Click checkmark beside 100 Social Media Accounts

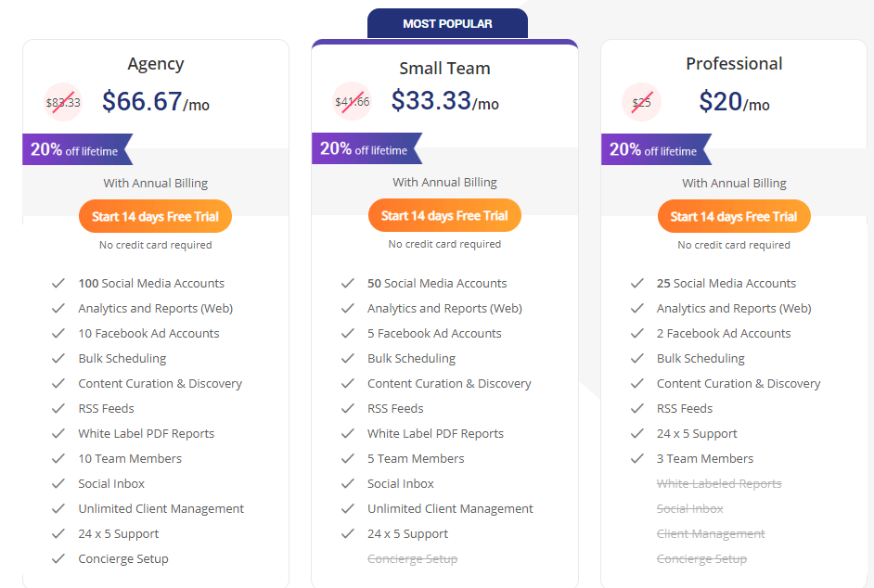click(x=58, y=284)
